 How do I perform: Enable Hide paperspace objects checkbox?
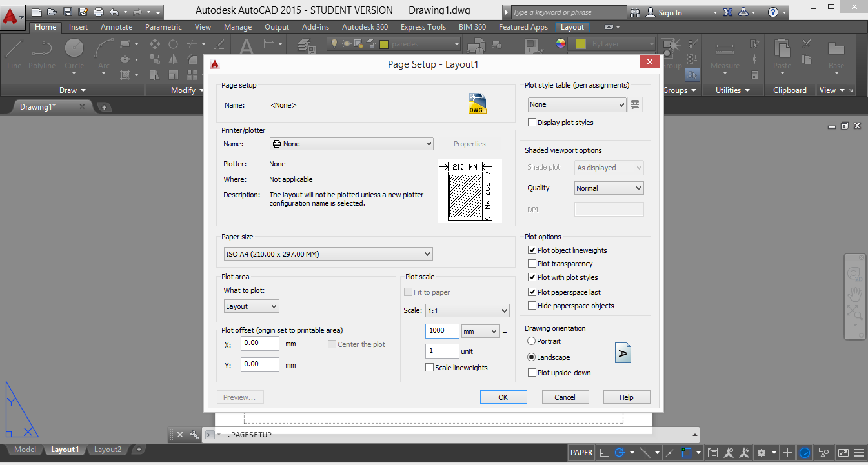(x=532, y=306)
